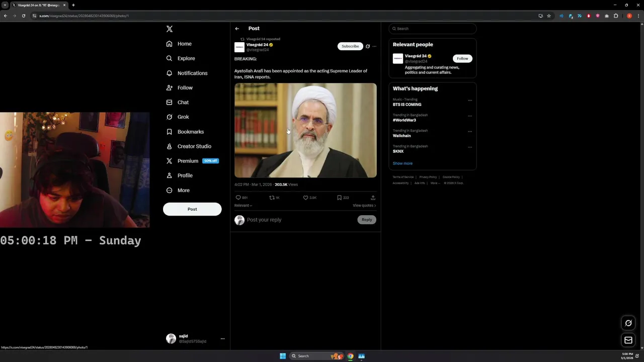Viewport: 644px width, 362px height.
Task: Open the taskbar clock and date
Action: (627, 356)
